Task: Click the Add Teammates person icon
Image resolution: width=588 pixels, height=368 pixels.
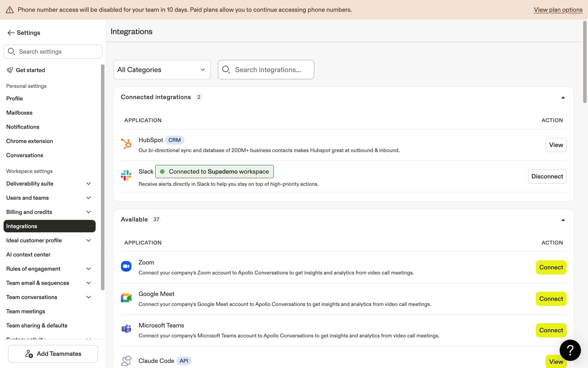Action: [x=29, y=354]
